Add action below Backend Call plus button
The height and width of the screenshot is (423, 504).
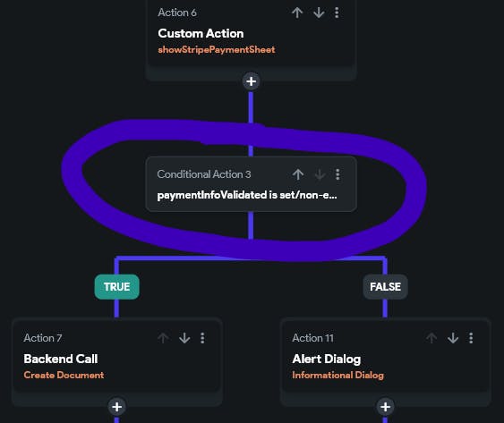point(116,407)
